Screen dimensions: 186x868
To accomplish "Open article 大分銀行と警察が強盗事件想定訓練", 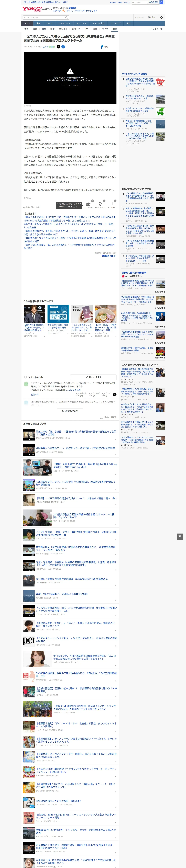I will click(x=72, y=579).
